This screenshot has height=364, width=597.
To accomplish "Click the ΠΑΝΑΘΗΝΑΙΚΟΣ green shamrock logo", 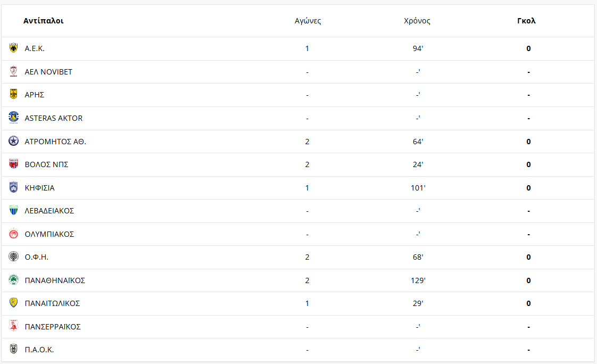I will [13, 280].
